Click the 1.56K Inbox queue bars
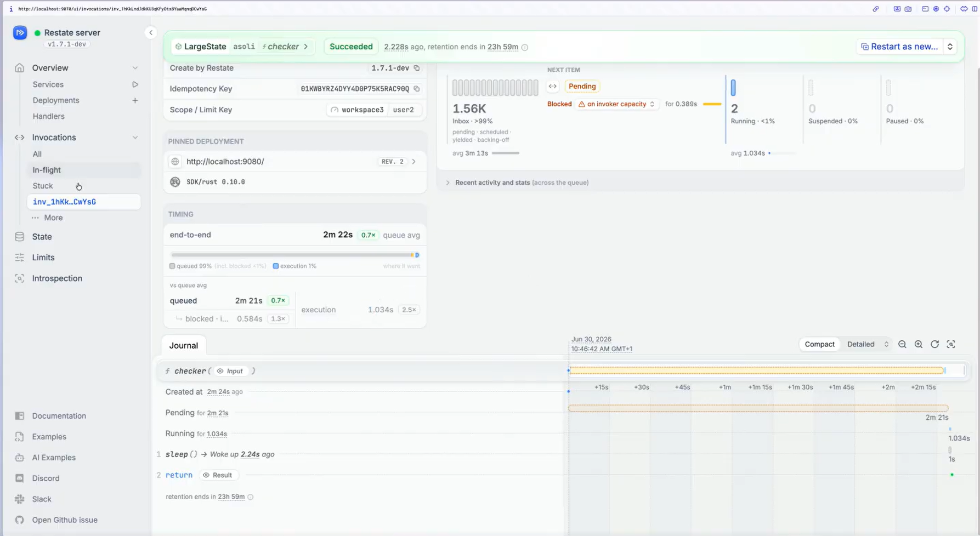980x536 pixels. [495, 88]
